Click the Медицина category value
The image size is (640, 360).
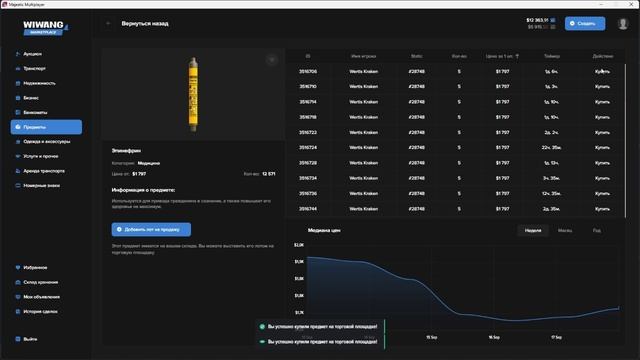point(149,163)
